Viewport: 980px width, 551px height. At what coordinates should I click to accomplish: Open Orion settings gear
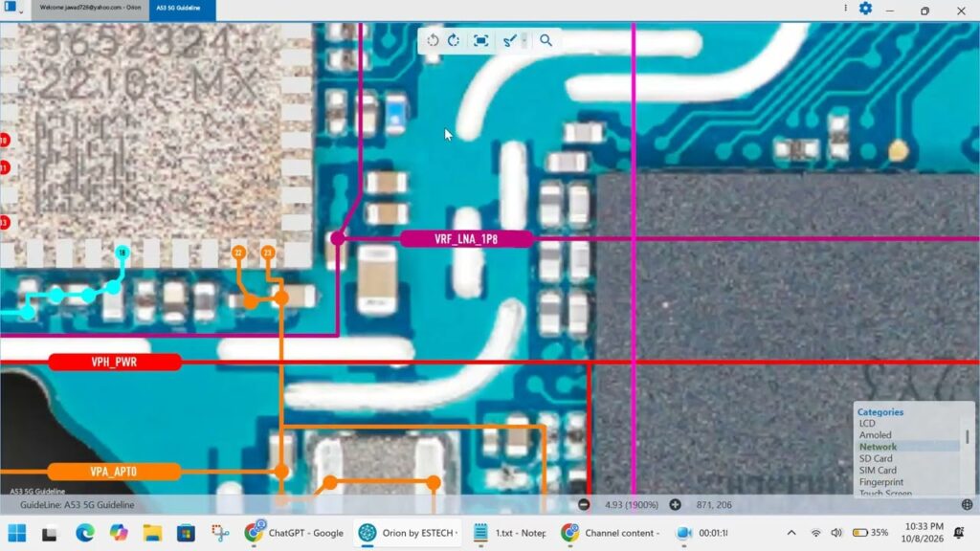click(865, 8)
